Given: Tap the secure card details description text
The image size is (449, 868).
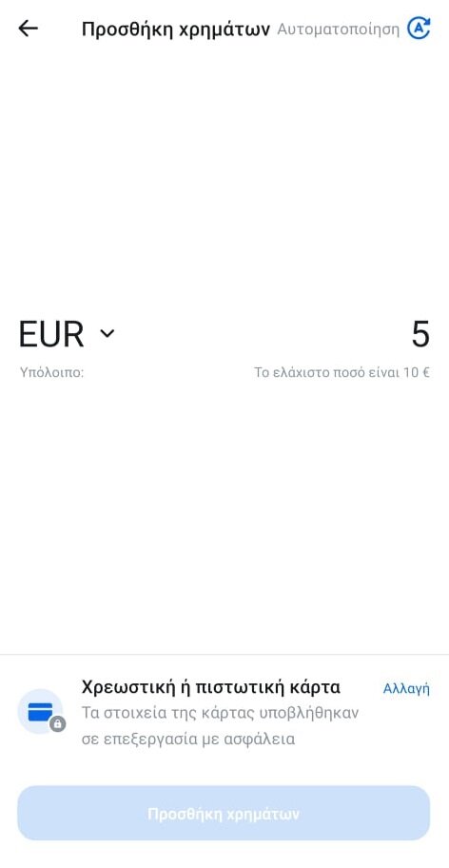Looking at the screenshot, I should pos(220,725).
